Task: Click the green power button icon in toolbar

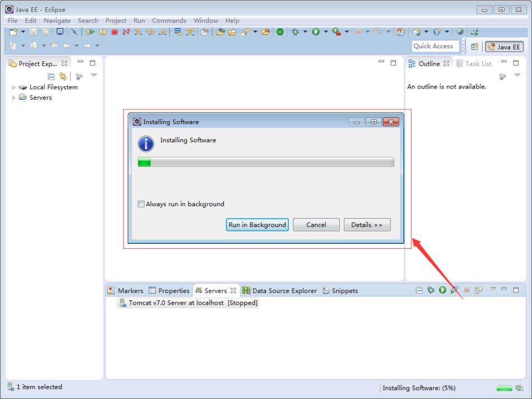Action: point(280,32)
